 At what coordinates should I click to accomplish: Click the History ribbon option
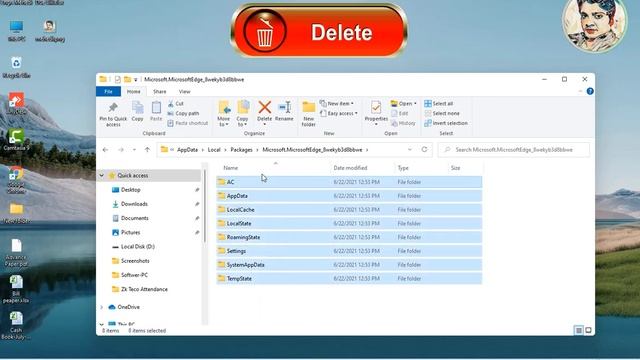click(x=403, y=123)
